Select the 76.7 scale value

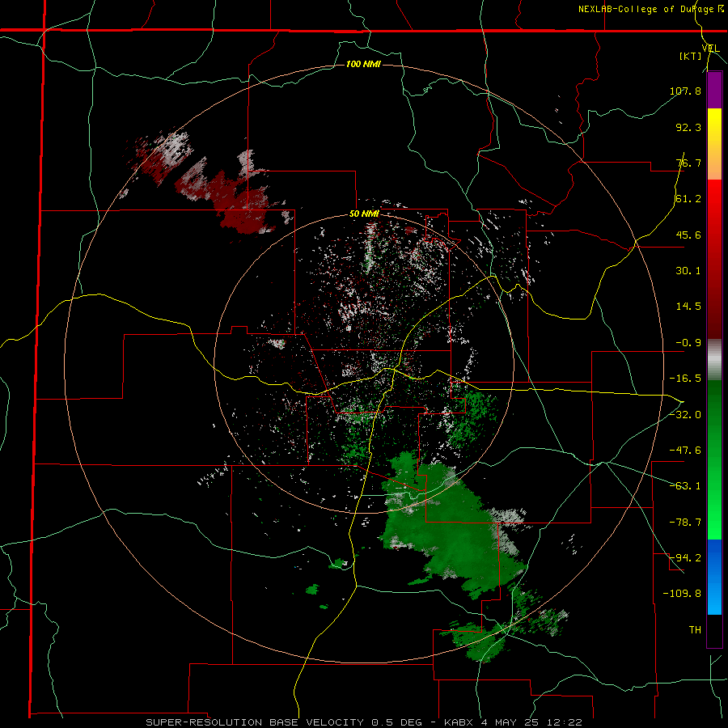click(688, 163)
